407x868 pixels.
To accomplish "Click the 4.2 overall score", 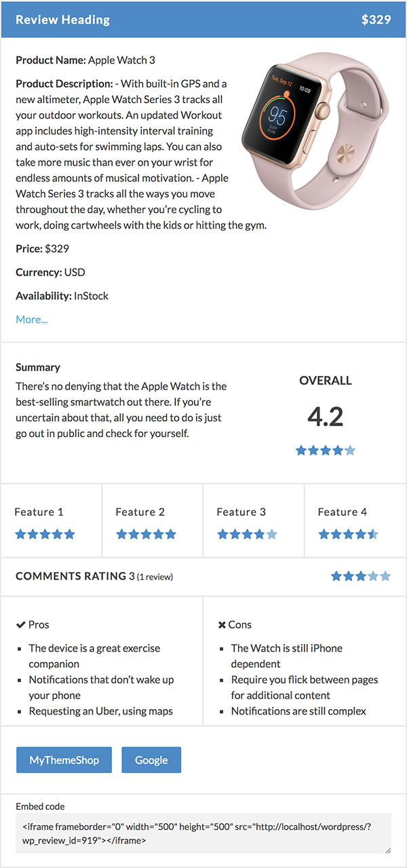I will point(326,416).
